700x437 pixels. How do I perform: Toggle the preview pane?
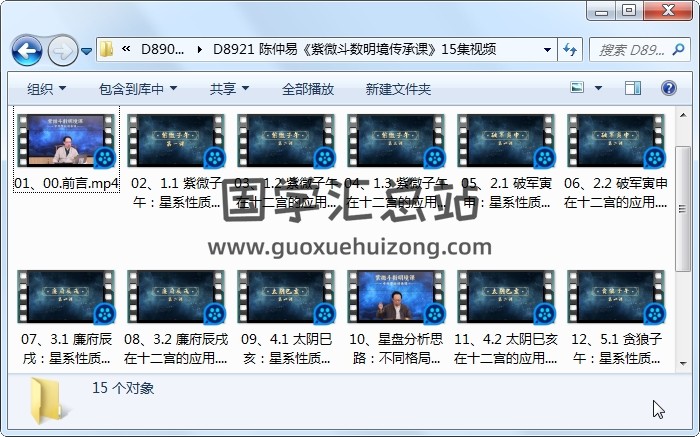click(x=633, y=88)
